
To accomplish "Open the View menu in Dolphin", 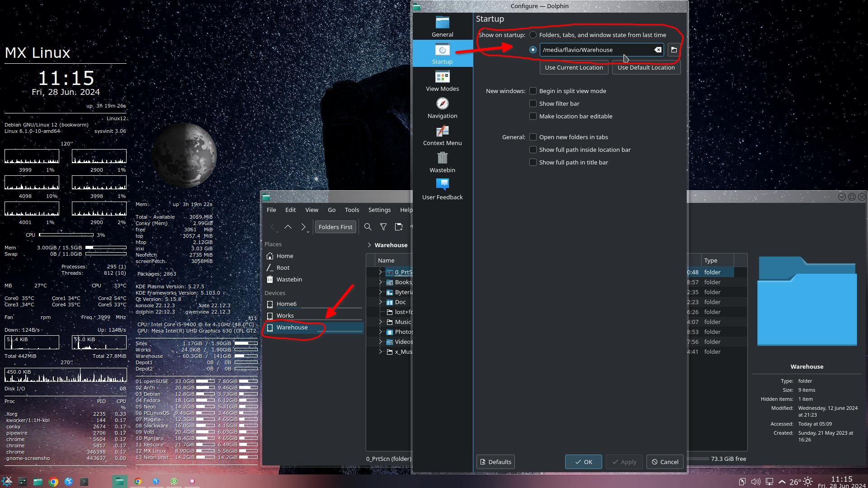I will point(311,210).
